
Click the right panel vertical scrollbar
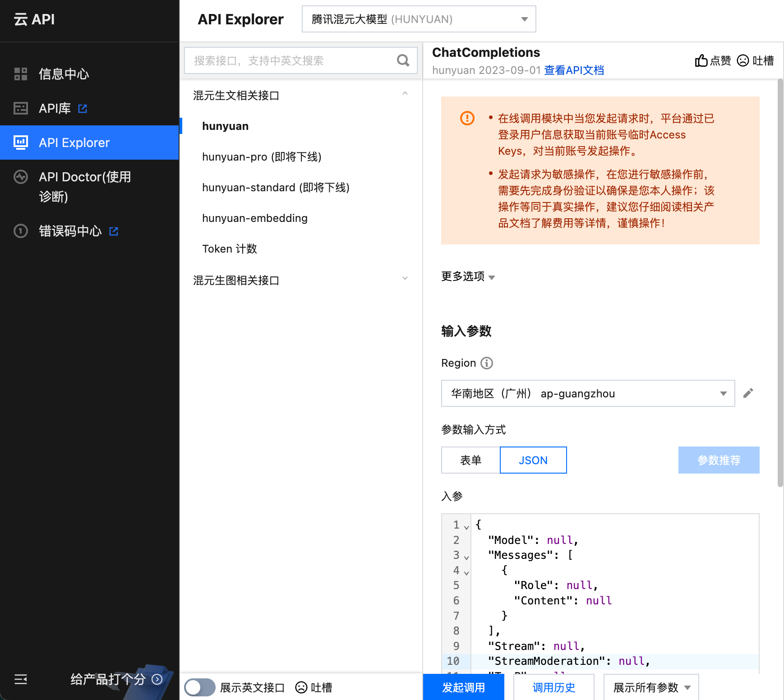point(780,283)
